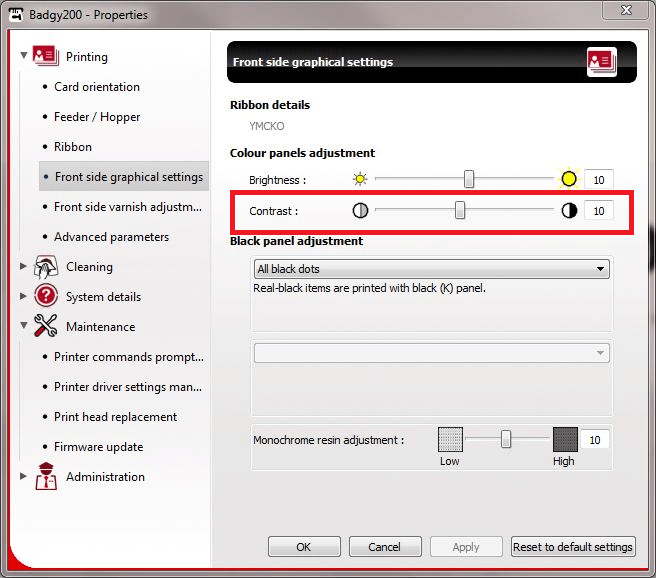Click the high brightness sun icon

tap(569, 179)
